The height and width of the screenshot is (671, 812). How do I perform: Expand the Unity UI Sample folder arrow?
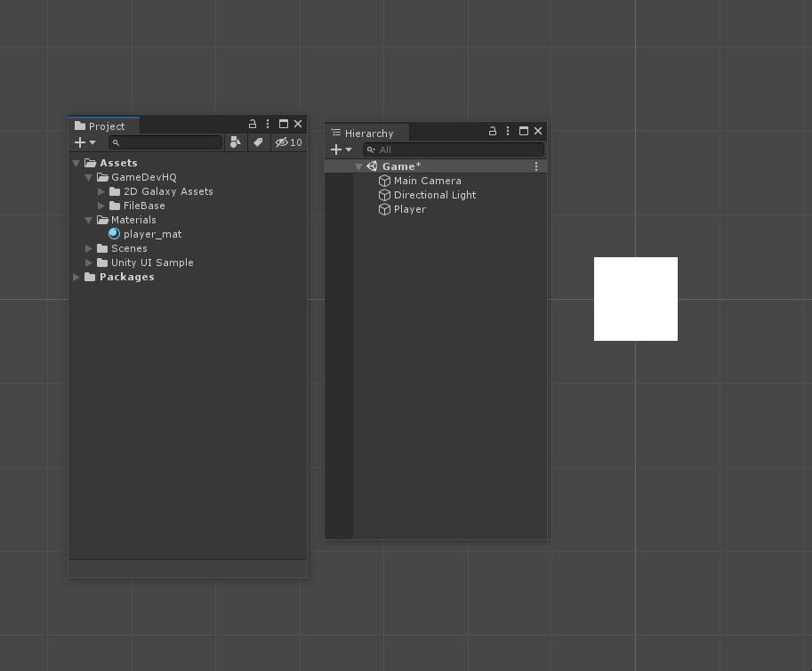coord(89,263)
